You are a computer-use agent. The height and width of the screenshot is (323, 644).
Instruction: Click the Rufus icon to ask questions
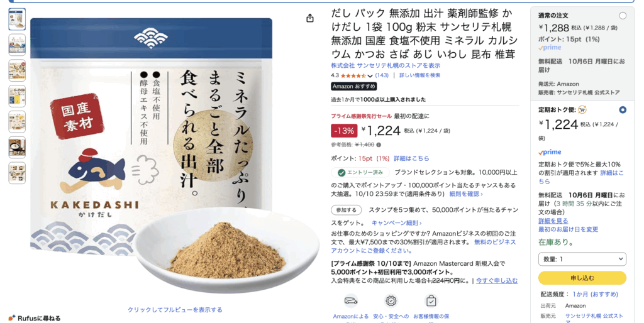pyautogui.click(x=12, y=318)
